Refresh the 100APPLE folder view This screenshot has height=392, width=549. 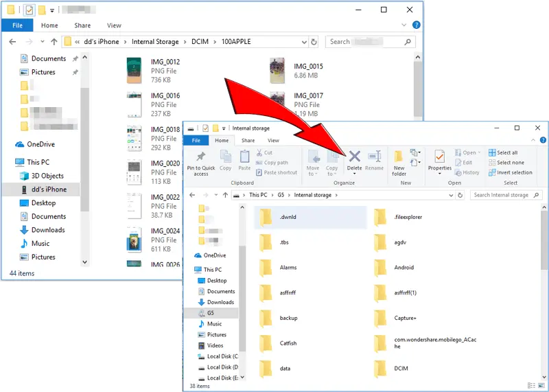[x=314, y=42]
